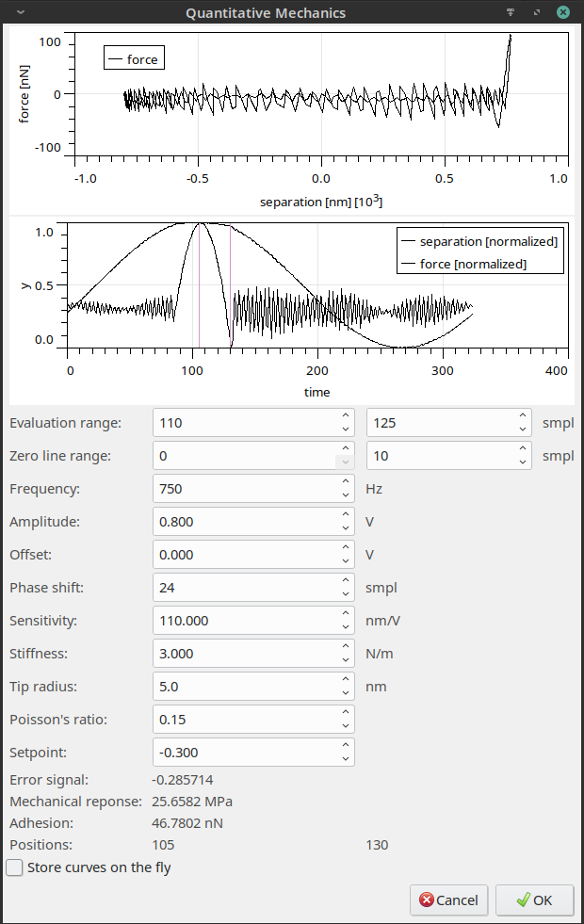Decrease Amplitude value with down arrow
The image size is (584, 924).
(346, 528)
